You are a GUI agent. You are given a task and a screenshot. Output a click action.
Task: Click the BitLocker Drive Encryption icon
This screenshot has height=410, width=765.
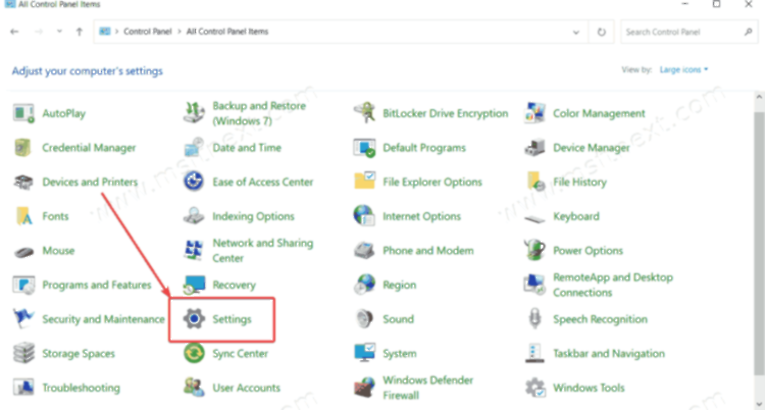[x=364, y=113]
